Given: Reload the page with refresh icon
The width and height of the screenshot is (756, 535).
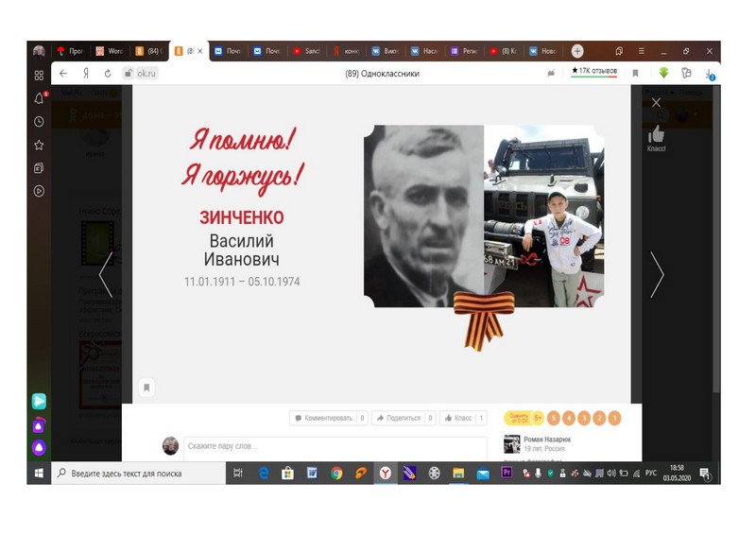Looking at the screenshot, I should tap(107, 73).
